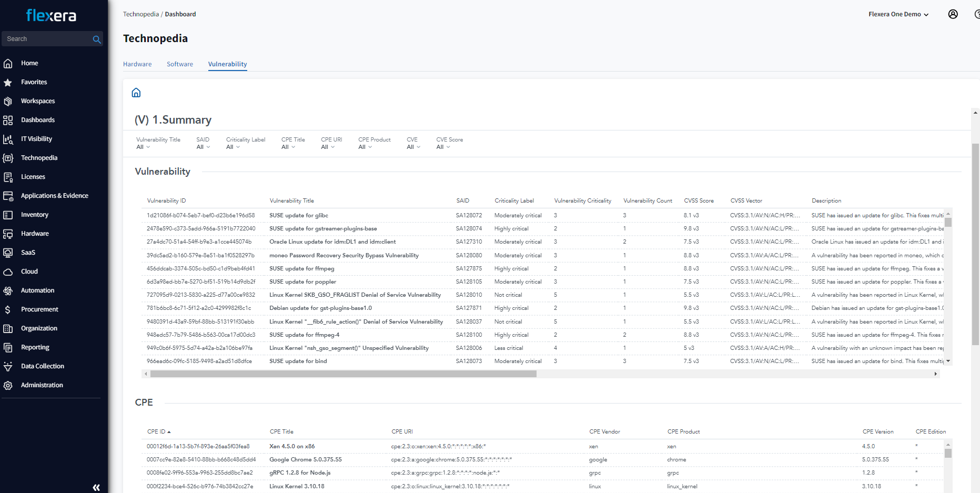The width and height of the screenshot is (980, 493).
Task: Open CPE ID link starting with 00012f6d
Action: [198, 446]
